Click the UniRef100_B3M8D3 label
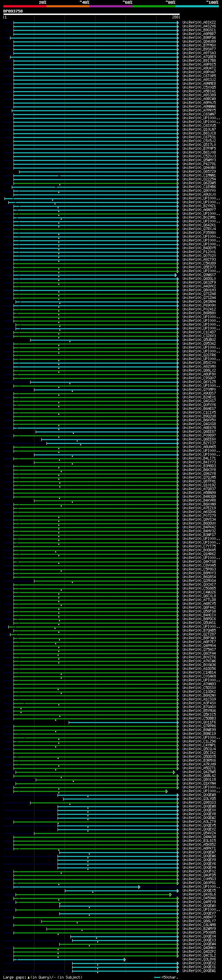 [x=199, y=466]
